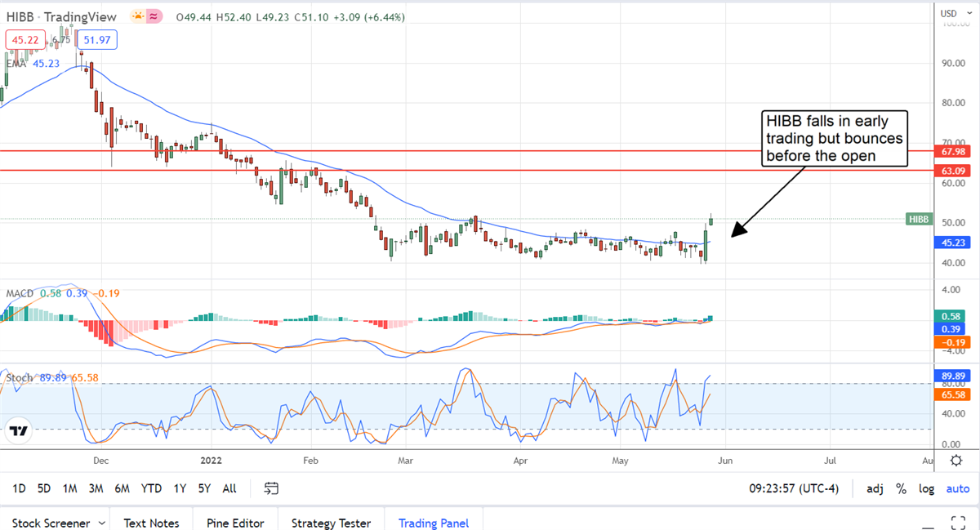Open the go-to-date calendar icon
980x530 pixels.
point(272,488)
